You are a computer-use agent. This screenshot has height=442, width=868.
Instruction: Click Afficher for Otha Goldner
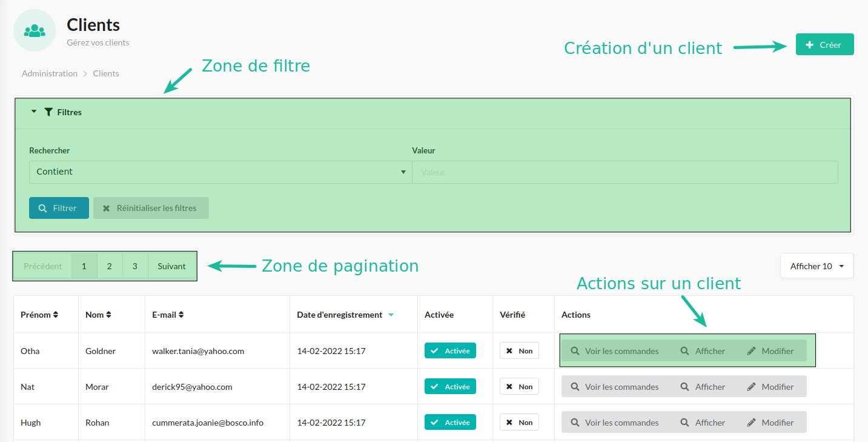coord(703,351)
